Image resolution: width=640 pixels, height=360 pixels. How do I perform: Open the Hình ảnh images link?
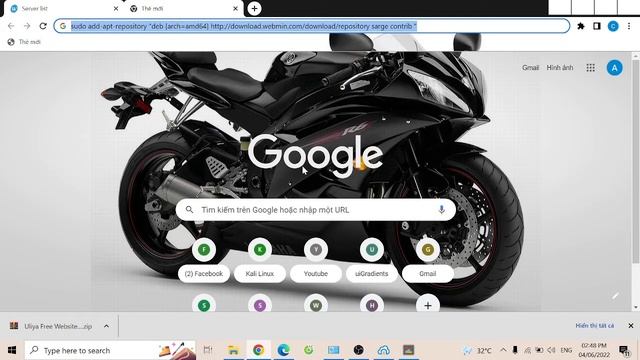560,68
